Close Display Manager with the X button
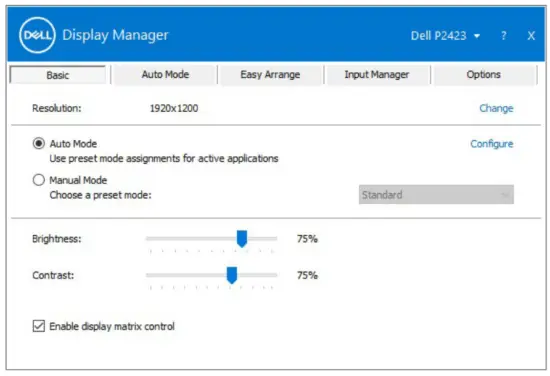 pos(531,35)
